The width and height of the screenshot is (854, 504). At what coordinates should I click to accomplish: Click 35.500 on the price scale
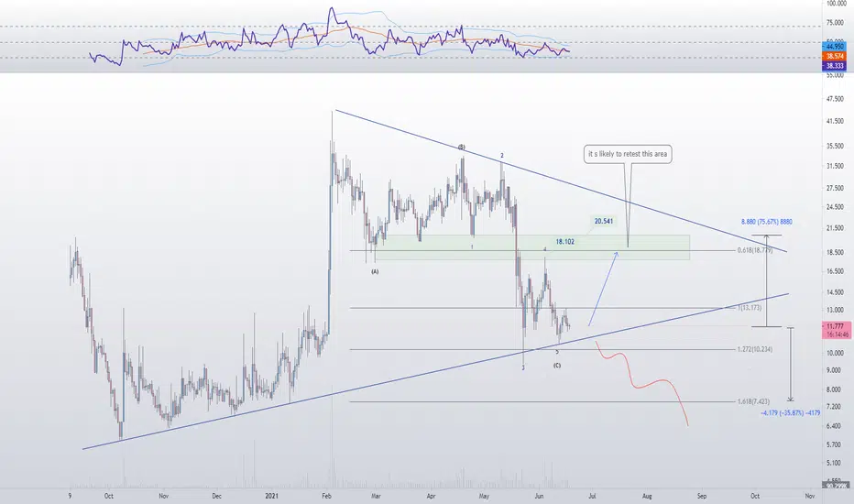pos(835,146)
